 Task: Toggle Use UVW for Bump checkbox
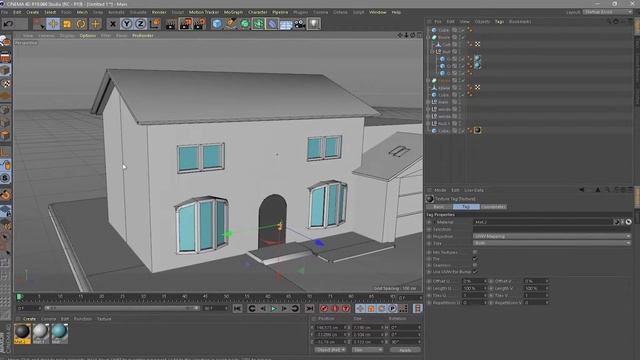[475, 272]
